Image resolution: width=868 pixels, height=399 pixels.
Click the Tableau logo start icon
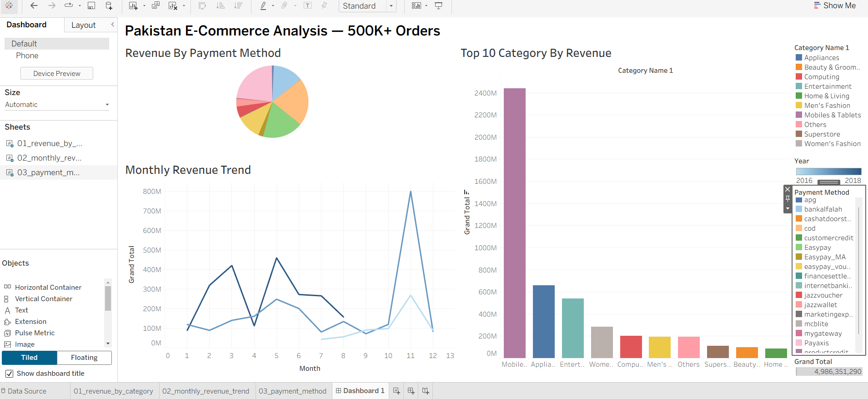pyautogui.click(x=9, y=5)
